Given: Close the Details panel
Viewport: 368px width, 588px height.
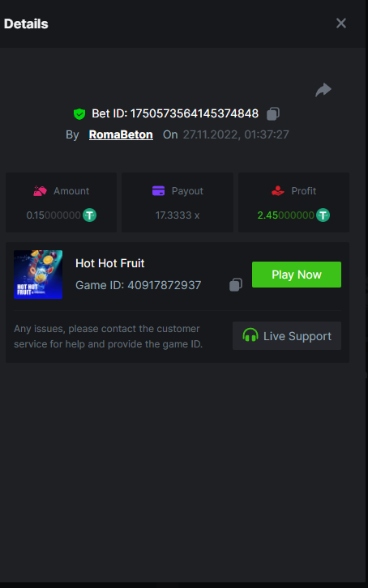Looking at the screenshot, I should pyautogui.click(x=341, y=23).
